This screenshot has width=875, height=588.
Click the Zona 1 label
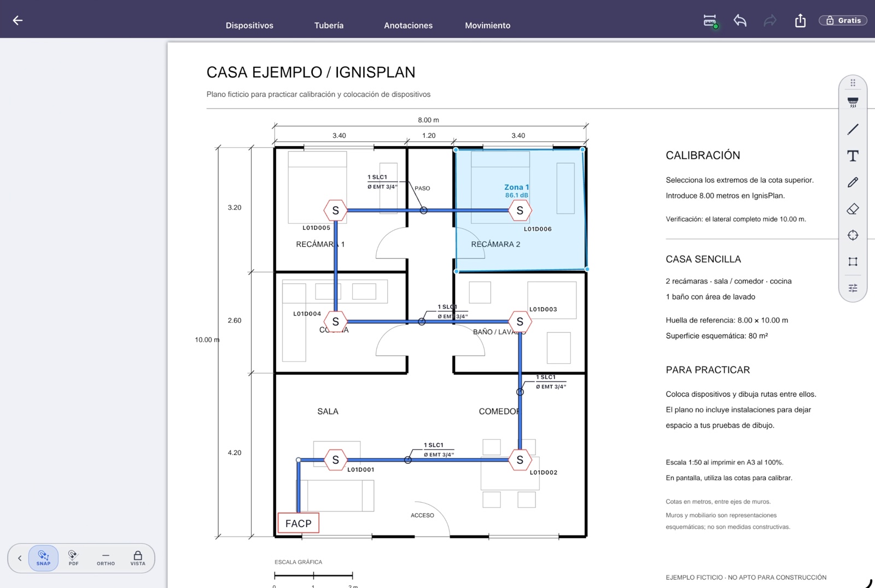click(516, 187)
